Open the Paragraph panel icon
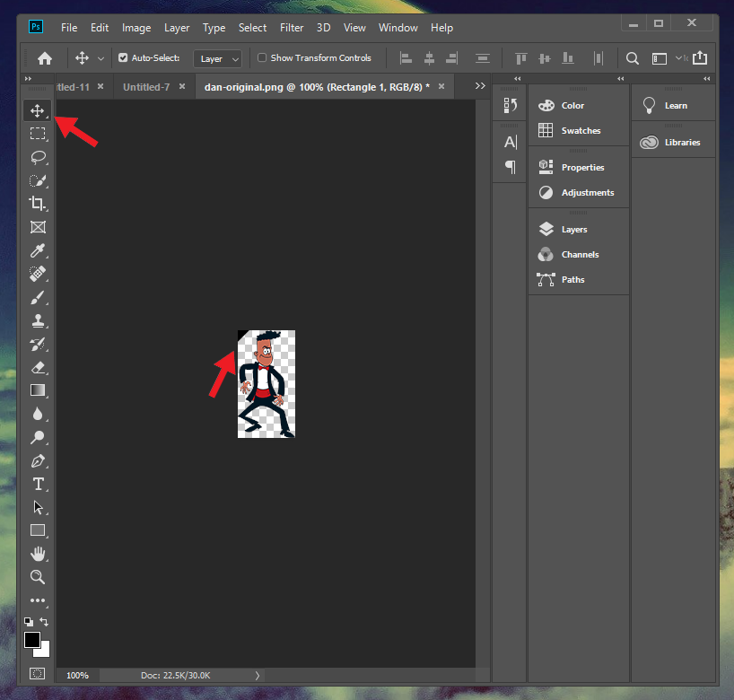 pyautogui.click(x=511, y=167)
